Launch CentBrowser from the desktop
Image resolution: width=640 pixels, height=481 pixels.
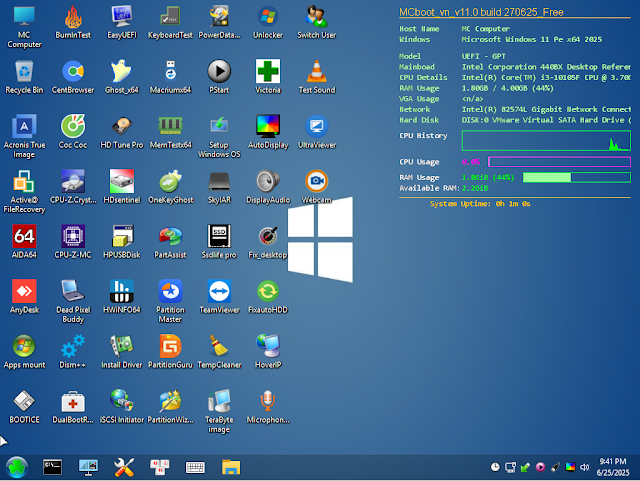pos(73,77)
